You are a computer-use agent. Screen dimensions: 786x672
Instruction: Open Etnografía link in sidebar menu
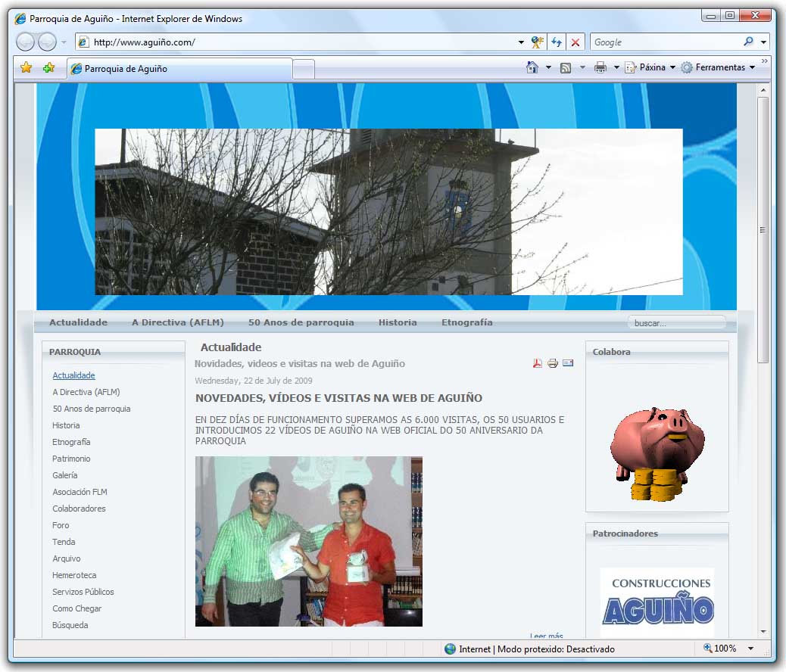point(71,441)
